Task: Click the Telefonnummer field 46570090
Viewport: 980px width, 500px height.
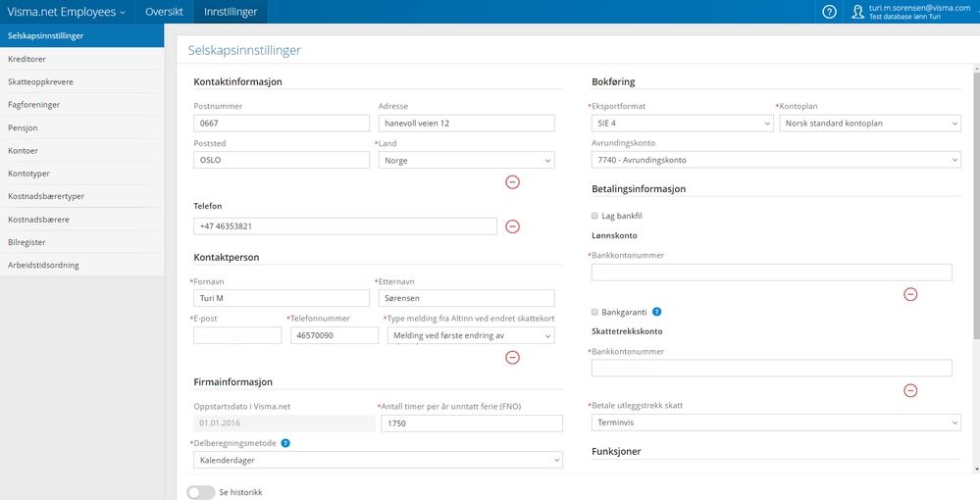Action: coord(335,335)
